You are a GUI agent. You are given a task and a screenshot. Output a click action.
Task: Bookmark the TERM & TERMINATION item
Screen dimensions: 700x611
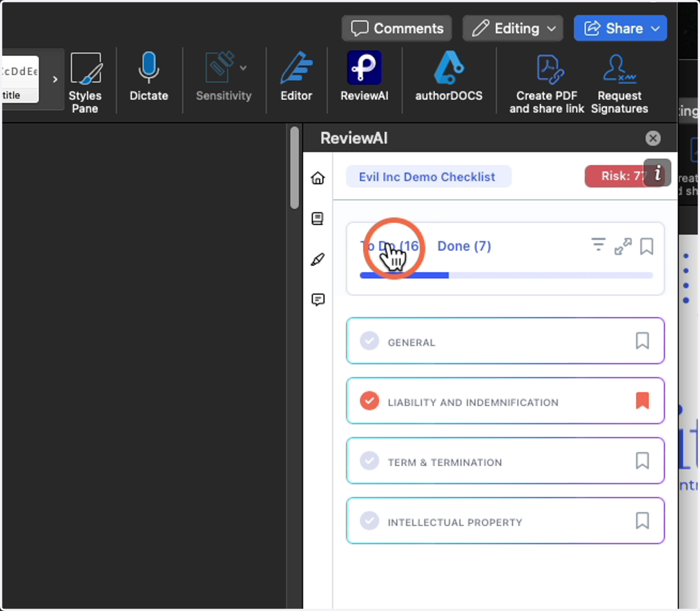tap(642, 460)
